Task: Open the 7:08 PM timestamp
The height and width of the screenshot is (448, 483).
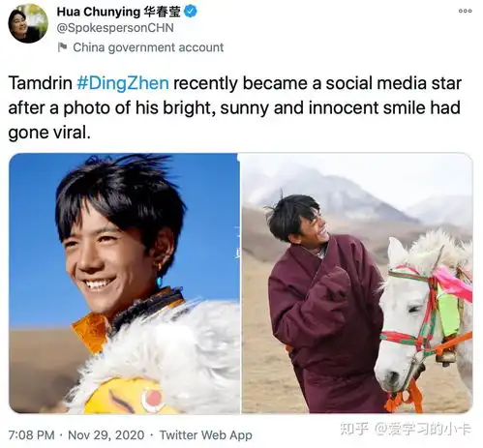Action: [31, 434]
